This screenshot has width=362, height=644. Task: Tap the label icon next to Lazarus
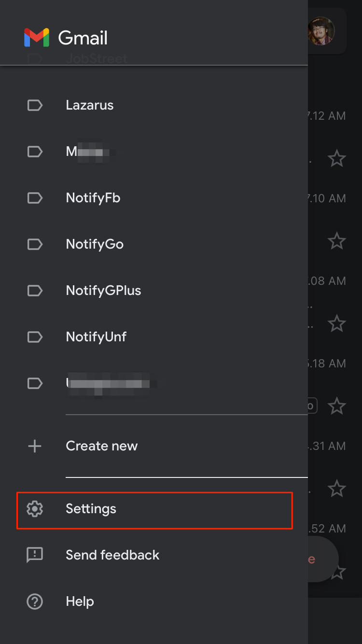click(35, 105)
